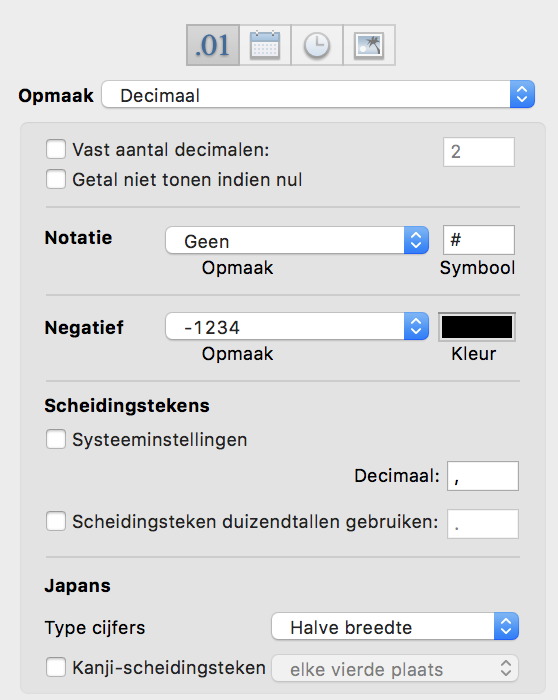
Task: Switch to the picture graphic format icon
Action: [x=369, y=45]
